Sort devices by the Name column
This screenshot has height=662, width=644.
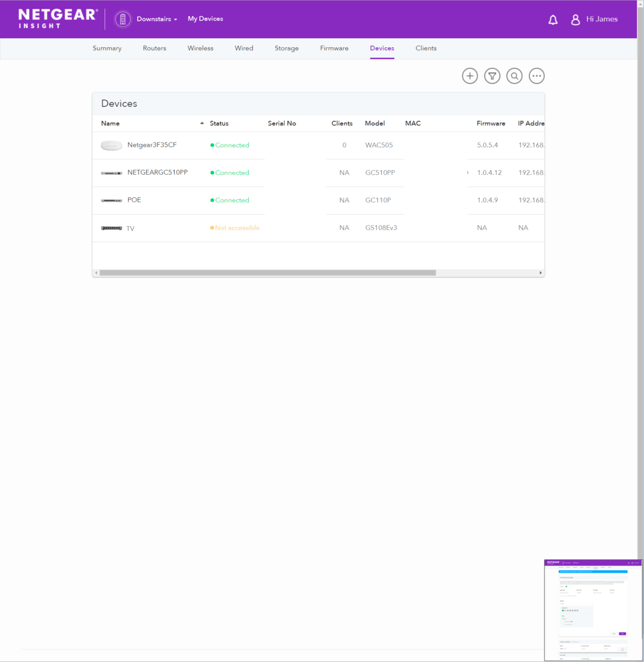pyautogui.click(x=110, y=123)
